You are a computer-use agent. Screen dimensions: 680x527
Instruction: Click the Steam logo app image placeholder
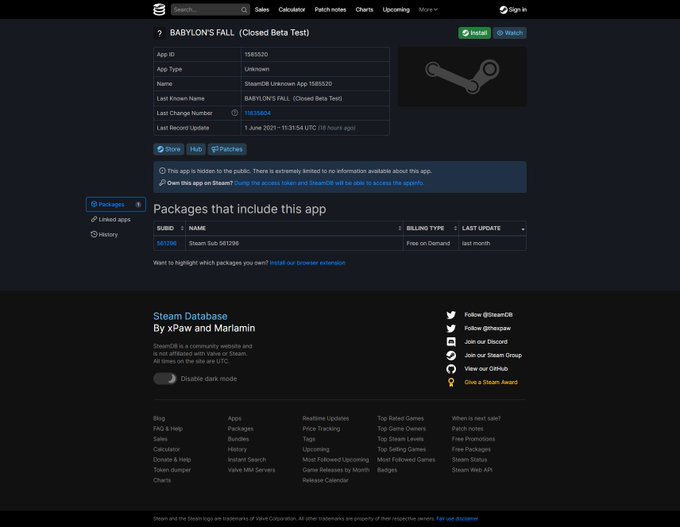pyautogui.click(x=462, y=77)
